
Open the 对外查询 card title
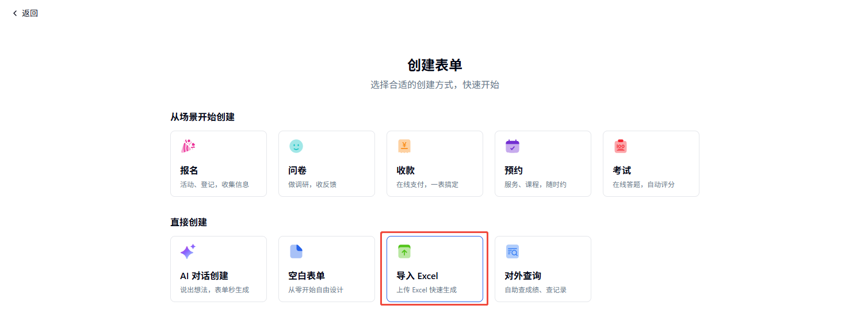(523, 276)
